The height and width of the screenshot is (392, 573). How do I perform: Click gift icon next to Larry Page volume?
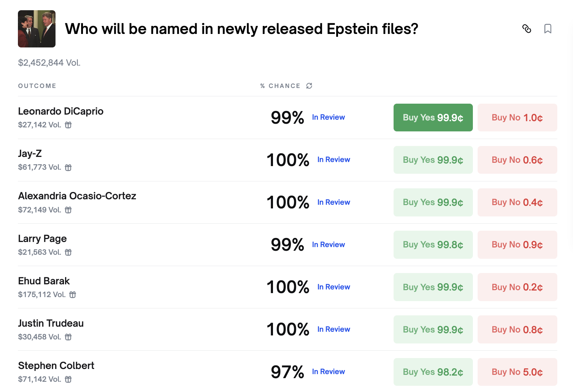68,252
